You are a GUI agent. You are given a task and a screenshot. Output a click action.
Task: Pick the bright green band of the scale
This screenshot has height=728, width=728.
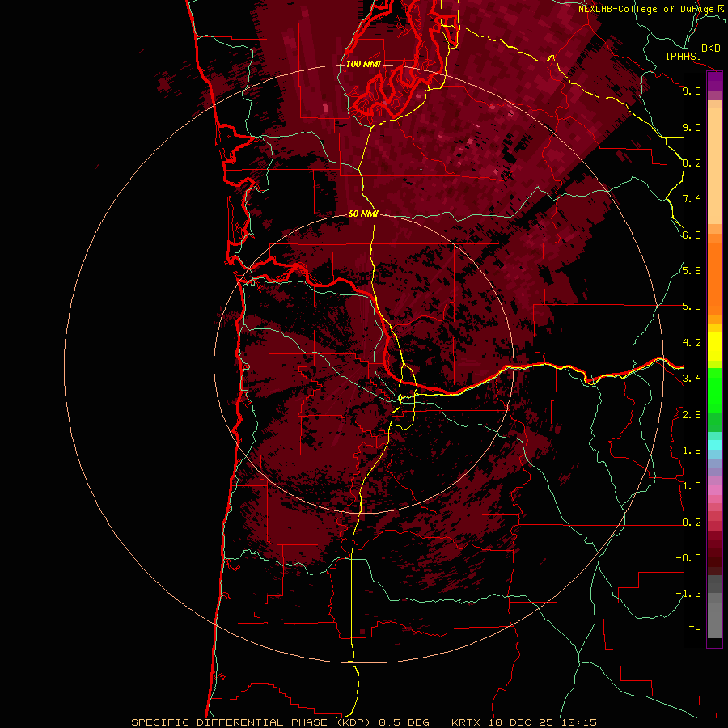point(714,390)
